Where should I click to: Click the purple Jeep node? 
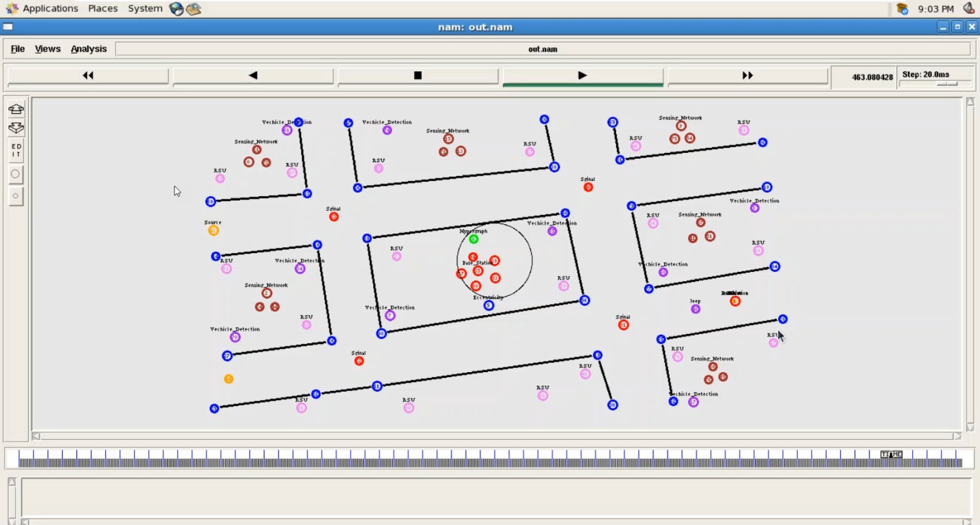(x=695, y=309)
